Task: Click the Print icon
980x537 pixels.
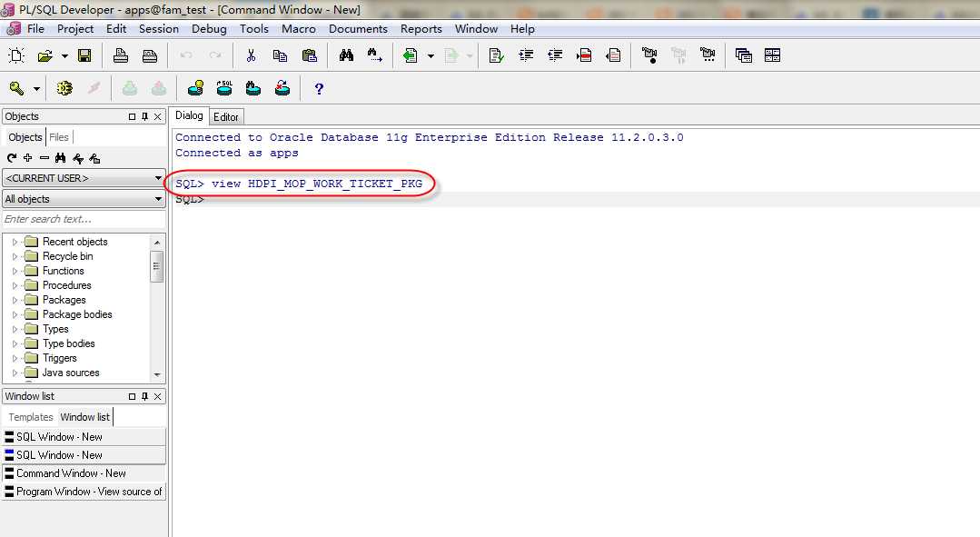Action: (121, 55)
